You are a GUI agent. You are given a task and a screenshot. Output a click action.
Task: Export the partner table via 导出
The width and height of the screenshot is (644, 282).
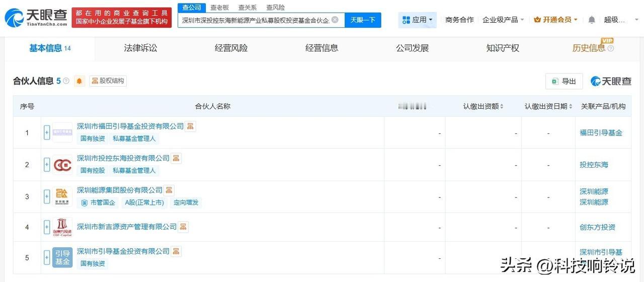coord(564,81)
